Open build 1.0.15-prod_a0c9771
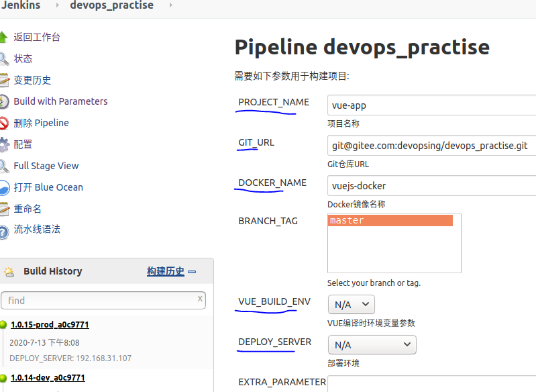 pyautogui.click(x=50, y=325)
